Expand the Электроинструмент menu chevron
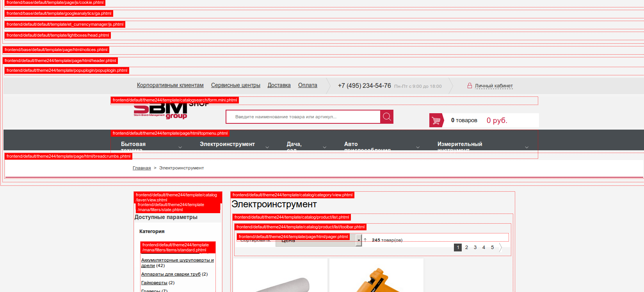Image resolution: width=644 pixels, height=292 pixels. click(267, 147)
